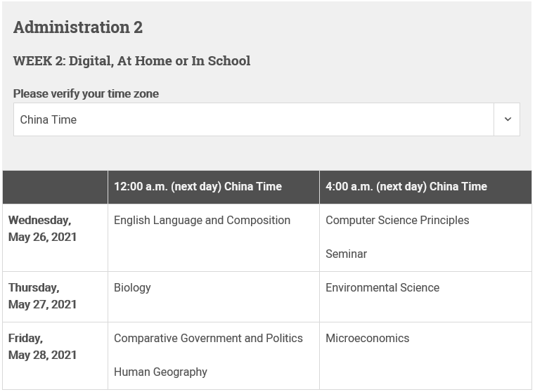
Task: Click Comparative Government and Politics entry
Action: tap(208, 338)
